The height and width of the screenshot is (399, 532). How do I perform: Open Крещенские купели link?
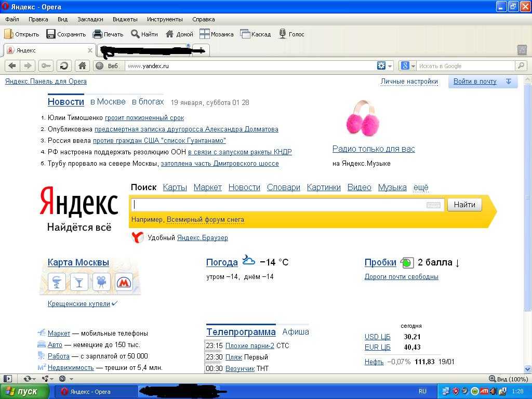79,303
